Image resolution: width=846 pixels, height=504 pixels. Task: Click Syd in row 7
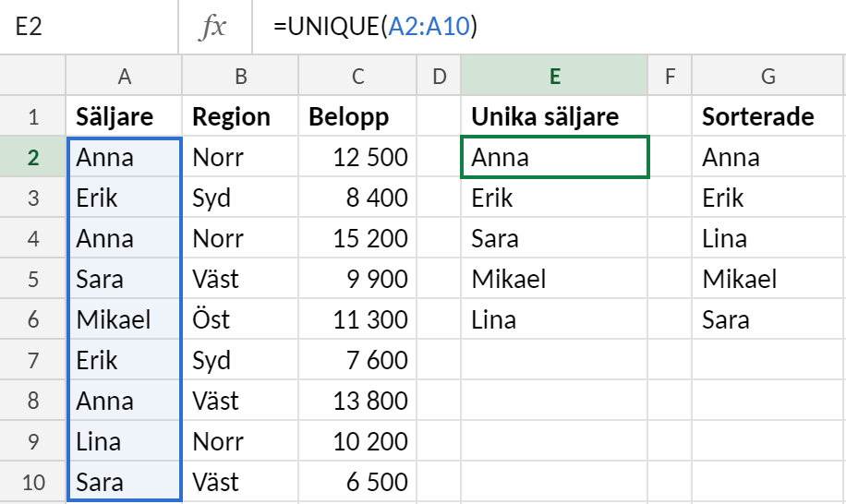(241, 360)
